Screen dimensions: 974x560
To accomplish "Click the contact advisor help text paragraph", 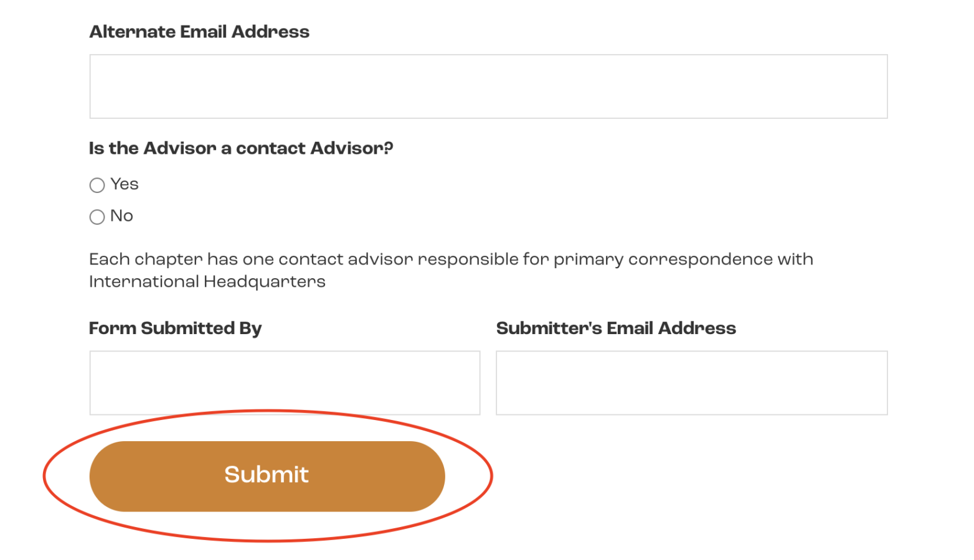I will [x=451, y=270].
